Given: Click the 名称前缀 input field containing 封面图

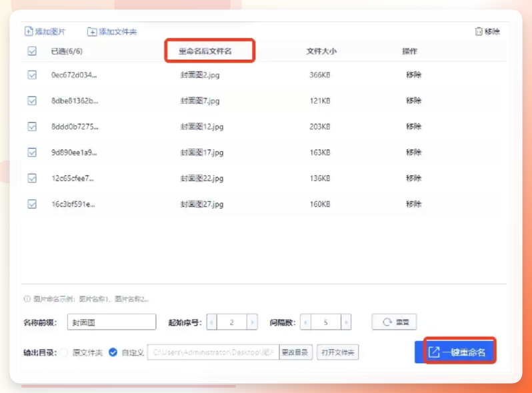Looking at the screenshot, I should click(111, 322).
